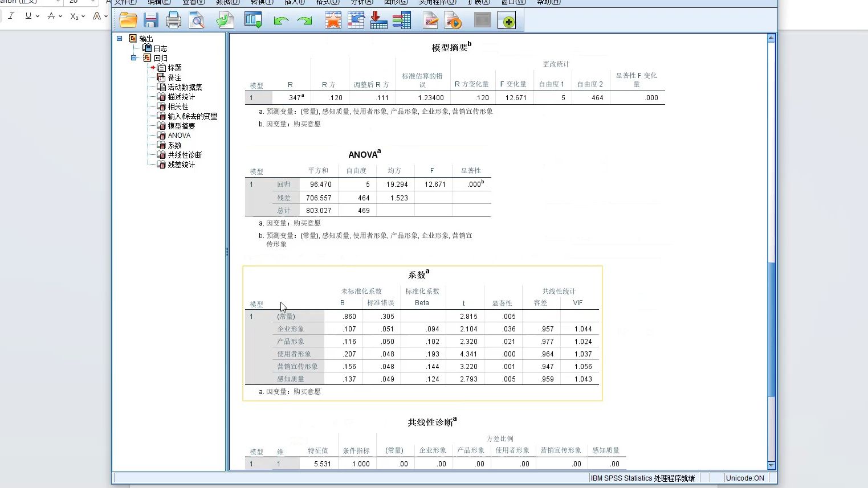The width and height of the screenshot is (868, 488).
Task: Click the scroll down arrow of output viewer
Action: pos(771,465)
